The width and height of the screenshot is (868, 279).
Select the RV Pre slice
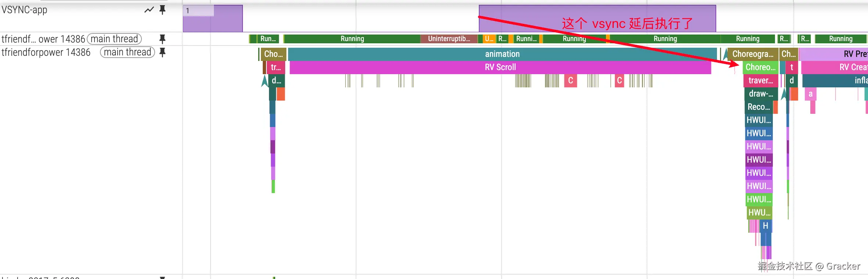click(833, 54)
